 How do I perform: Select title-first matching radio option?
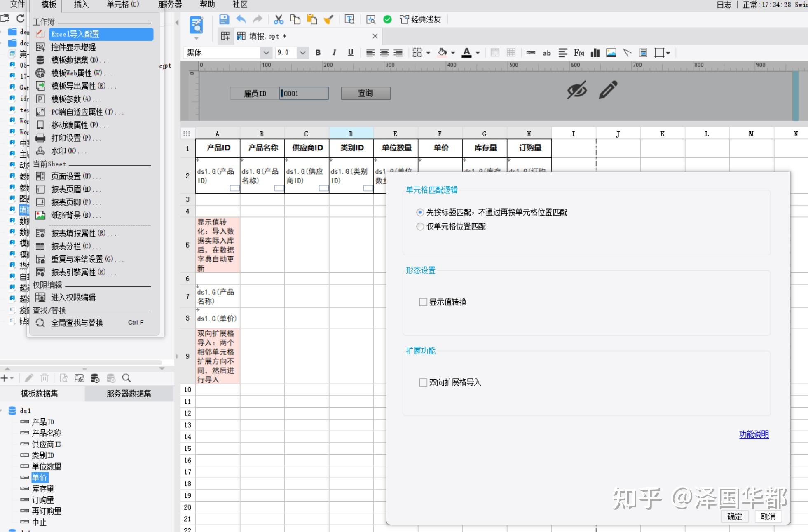[420, 212]
